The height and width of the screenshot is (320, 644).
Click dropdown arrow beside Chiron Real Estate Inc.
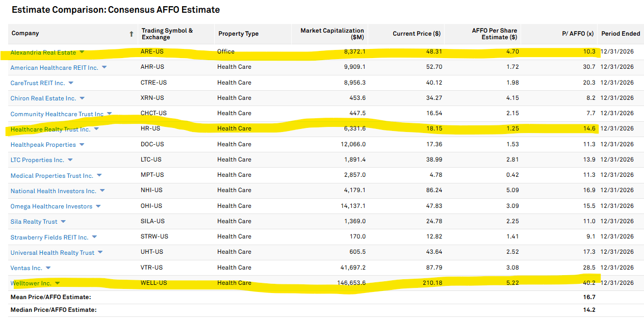(82, 98)
